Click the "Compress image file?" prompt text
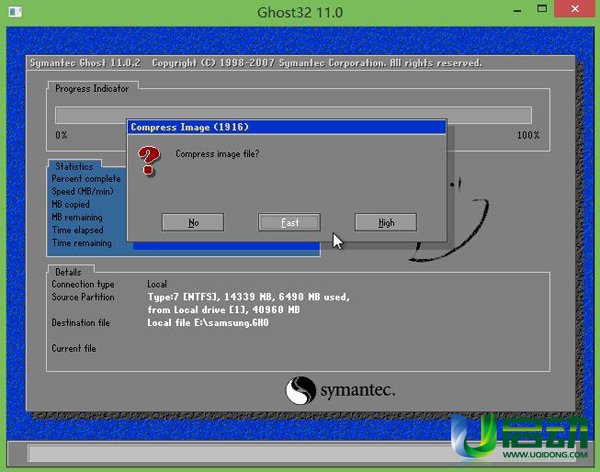 [217, 154]
